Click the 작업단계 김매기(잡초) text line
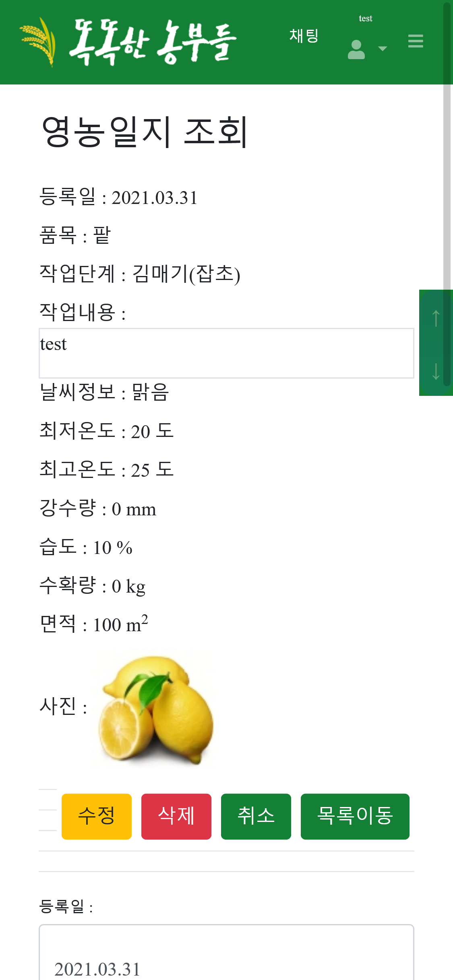Viewport: 453px width, 980px height. click(x=140, y=274)
